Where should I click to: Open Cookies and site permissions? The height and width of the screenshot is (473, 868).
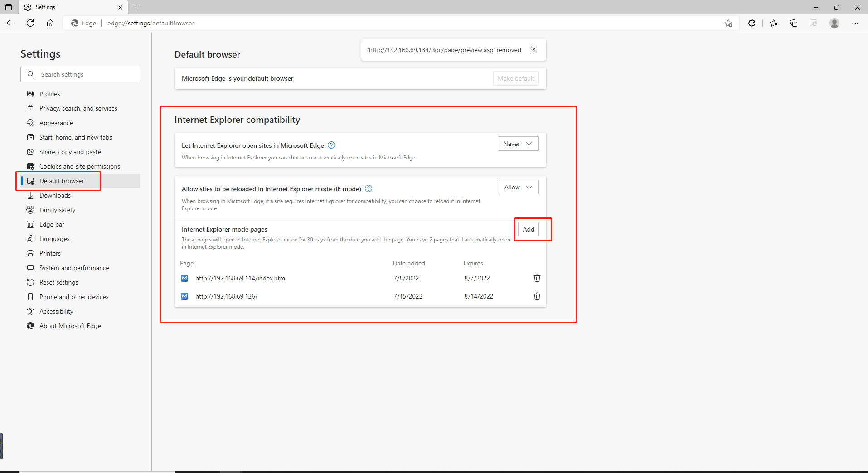click(x=81, y=166)
